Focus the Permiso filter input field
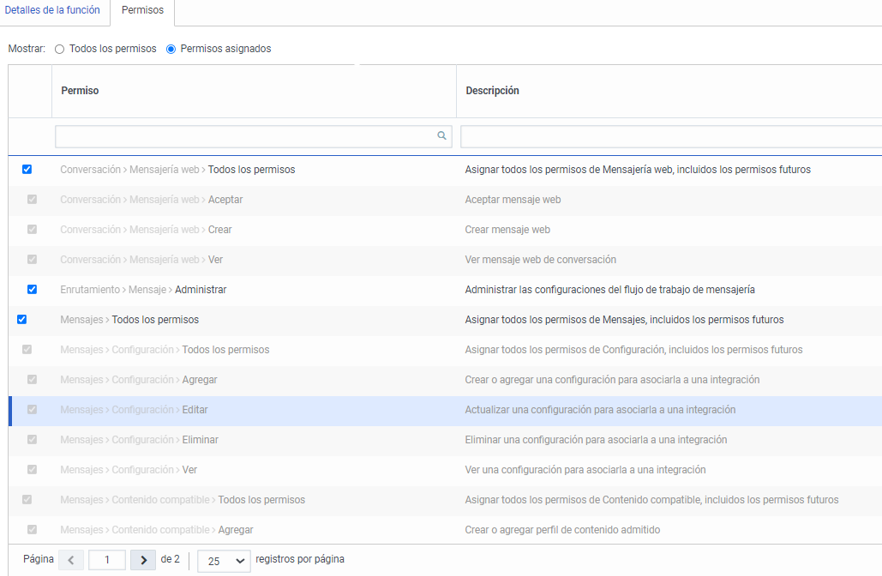 click(253, 136)
